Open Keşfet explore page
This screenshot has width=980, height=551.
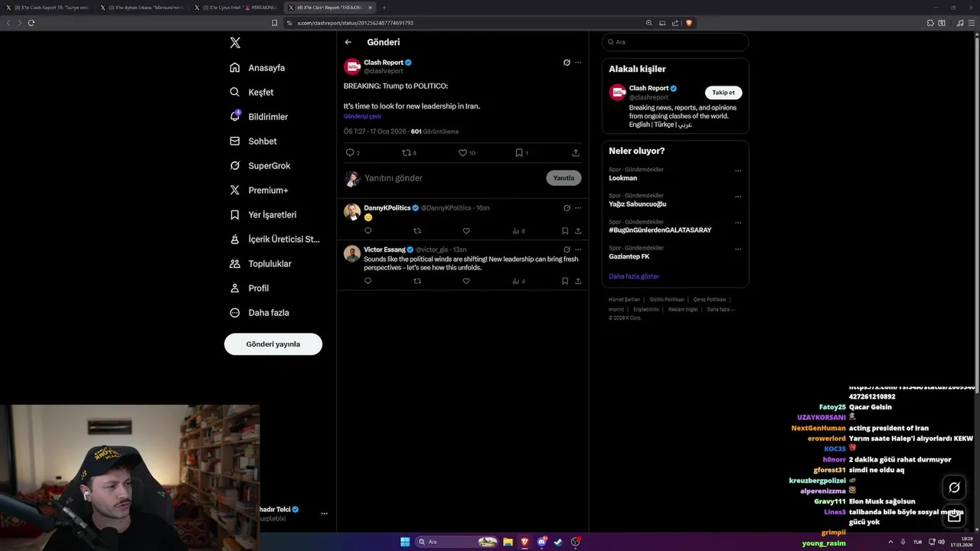click(x=251, y=92)
